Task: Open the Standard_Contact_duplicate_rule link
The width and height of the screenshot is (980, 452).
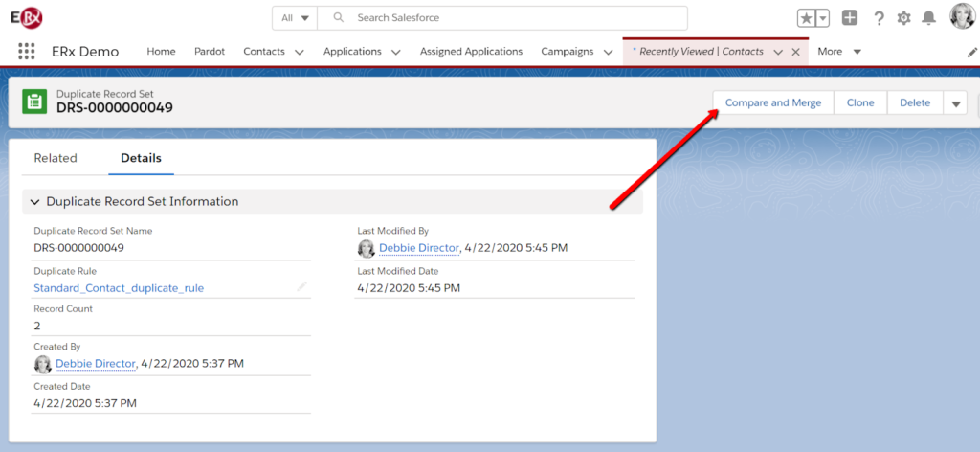Action: pos(119,287)
